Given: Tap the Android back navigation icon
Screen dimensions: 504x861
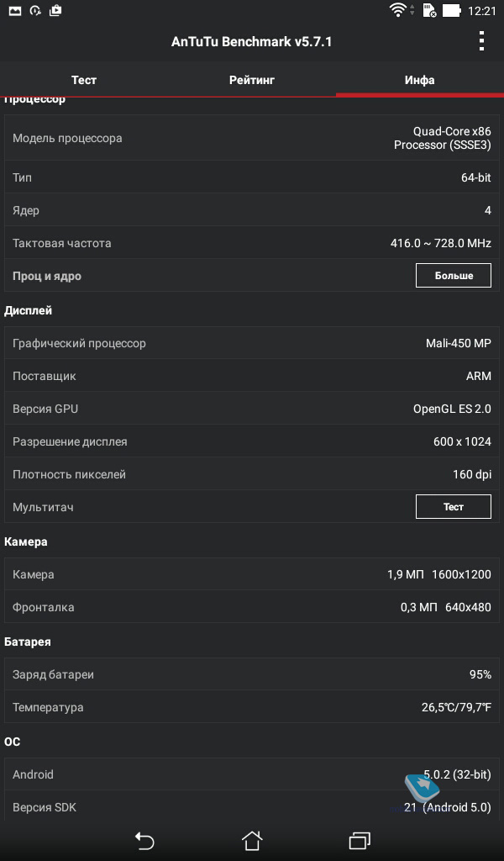Looking at the screenshot, I should (x=144, y=841).
